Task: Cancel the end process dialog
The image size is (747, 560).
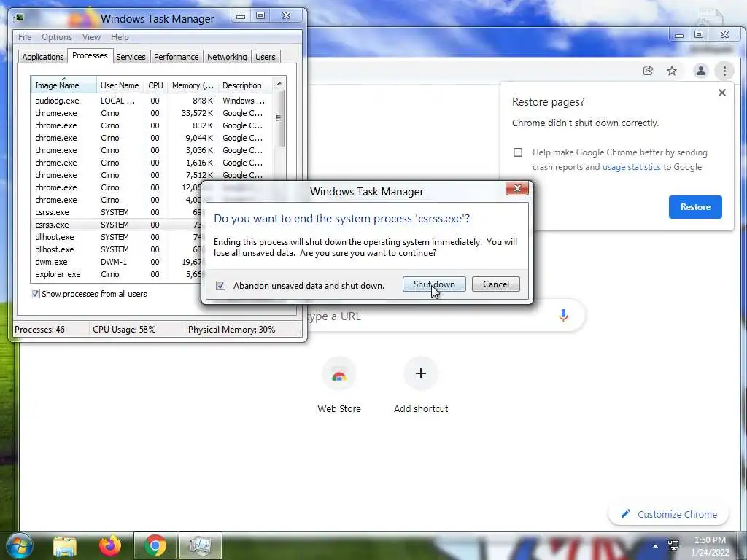Action: pyautogui.click(x=495, y=284)
